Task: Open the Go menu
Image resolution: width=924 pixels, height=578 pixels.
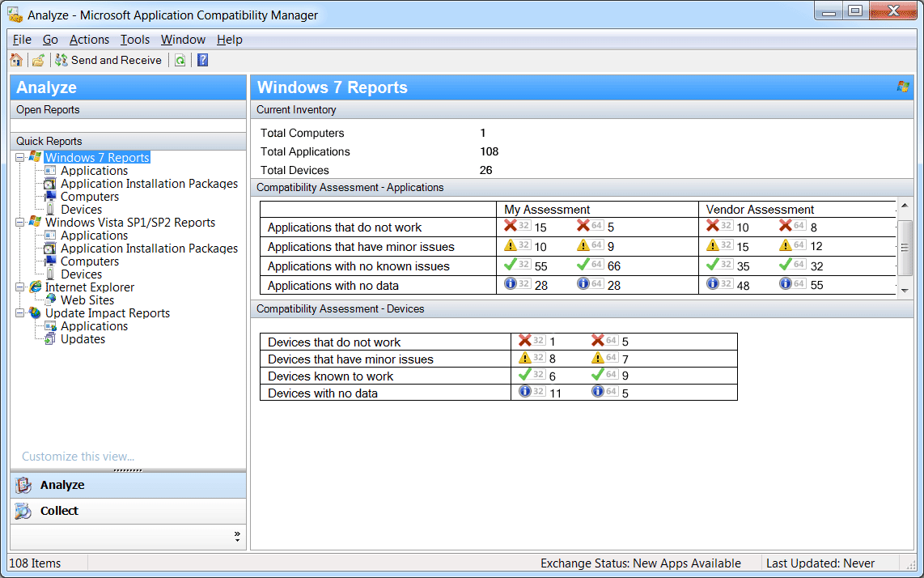Action: pyautogui.click(x=50, y=40)
